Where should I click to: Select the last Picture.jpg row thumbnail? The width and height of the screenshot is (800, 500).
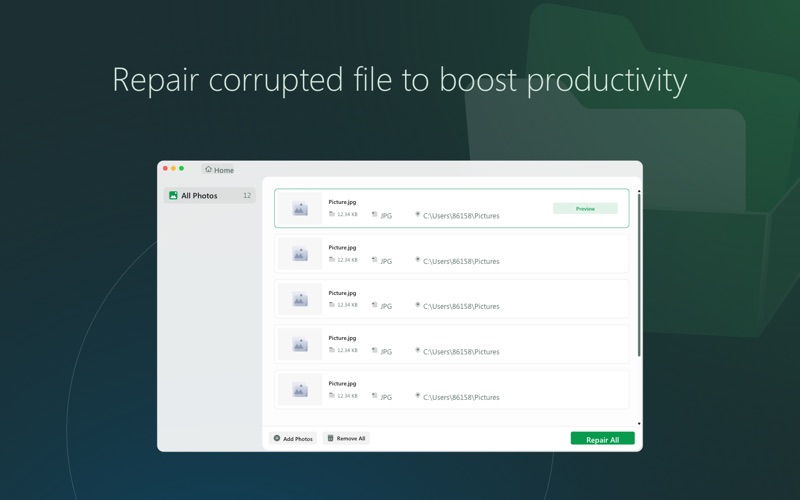(x=300, y=390)
